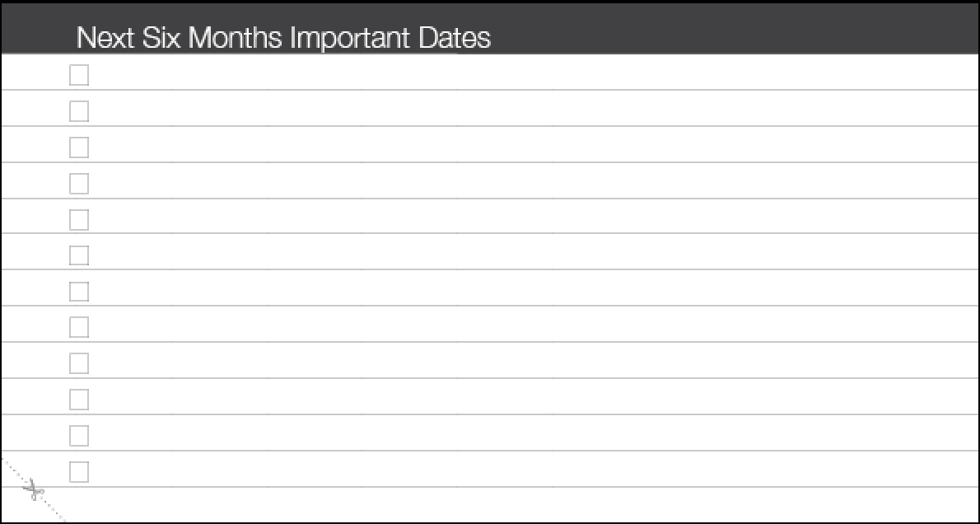Screen dimensions: 980x524
Task: Select the sixth checkbox from the top
Action: (x=79, y=255)
